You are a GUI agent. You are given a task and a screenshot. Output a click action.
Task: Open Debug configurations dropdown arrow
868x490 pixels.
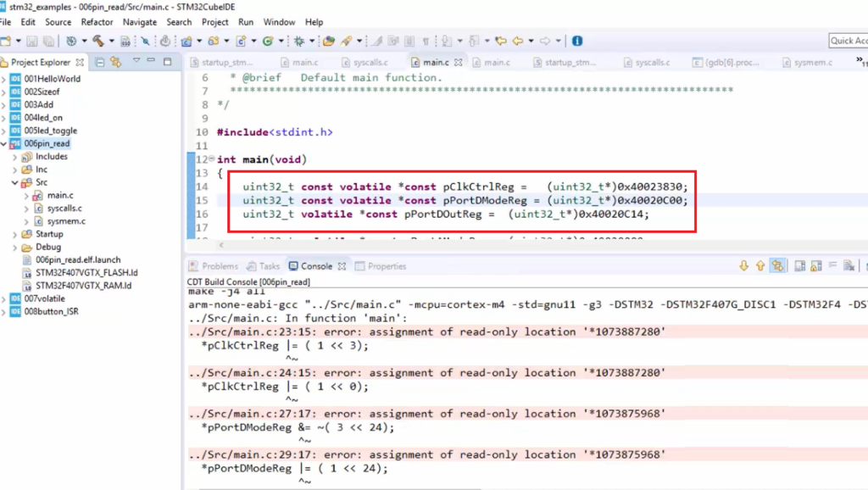tap(312, 41)
